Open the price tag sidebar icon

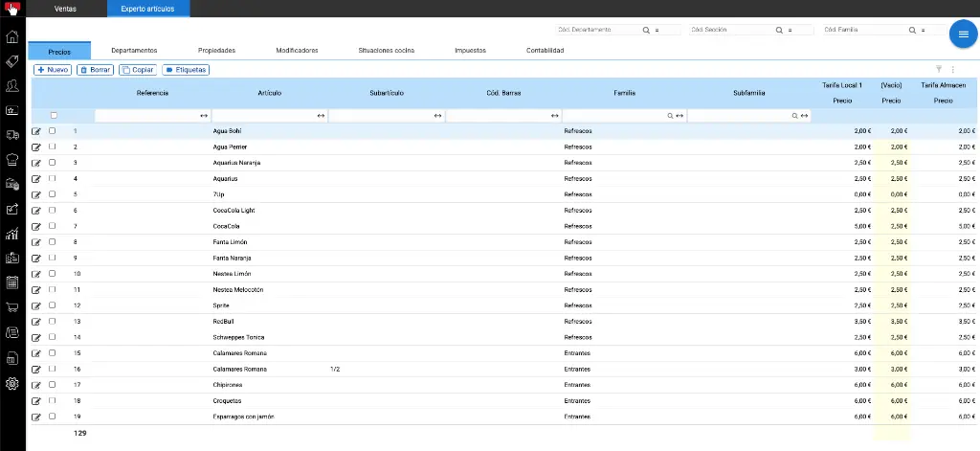pos(11,61)
